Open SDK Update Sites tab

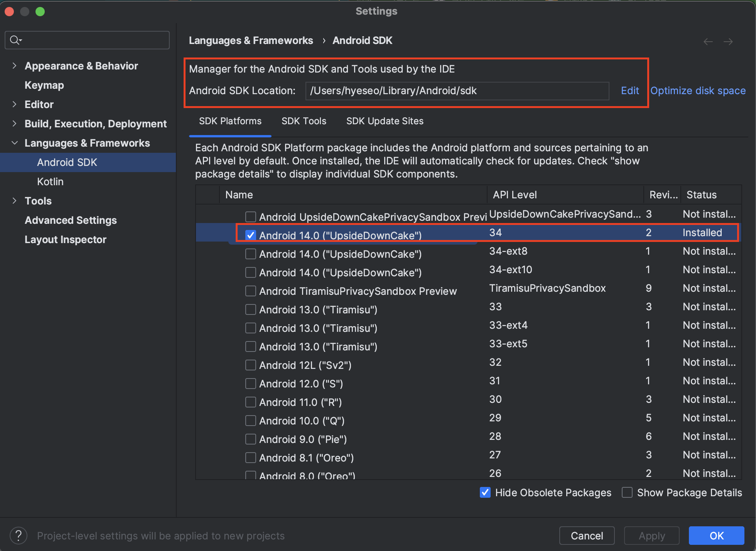[385, 121]
